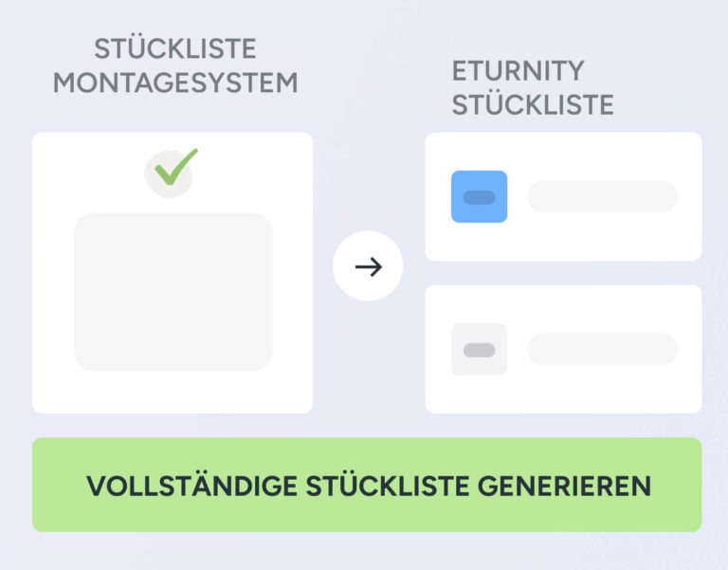Screen dimensions: 728x570
Task: Click the word ETURNITY in the right heading
Action: pos(518,70)
